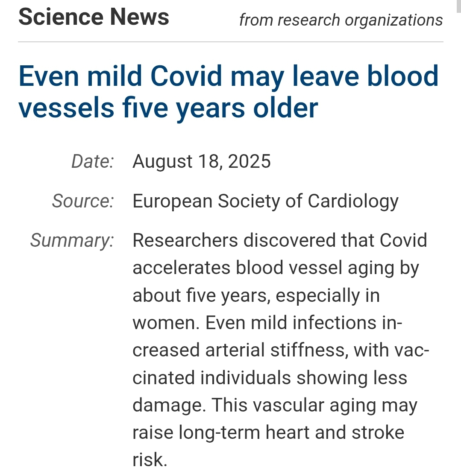Click the year "2025" in the date
461x476 pixels.
tap(250, 161)
